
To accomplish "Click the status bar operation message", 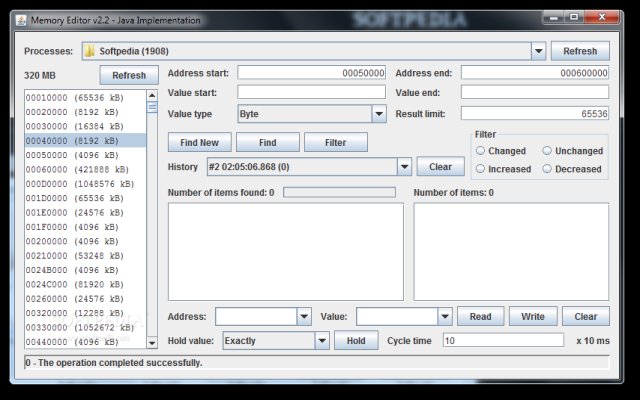I will [114, 362].
